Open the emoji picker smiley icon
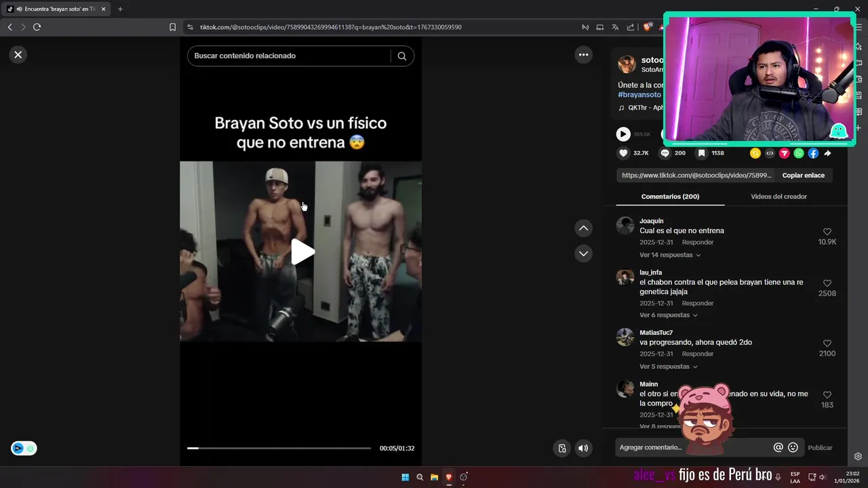868x488 pixels. 793,447
